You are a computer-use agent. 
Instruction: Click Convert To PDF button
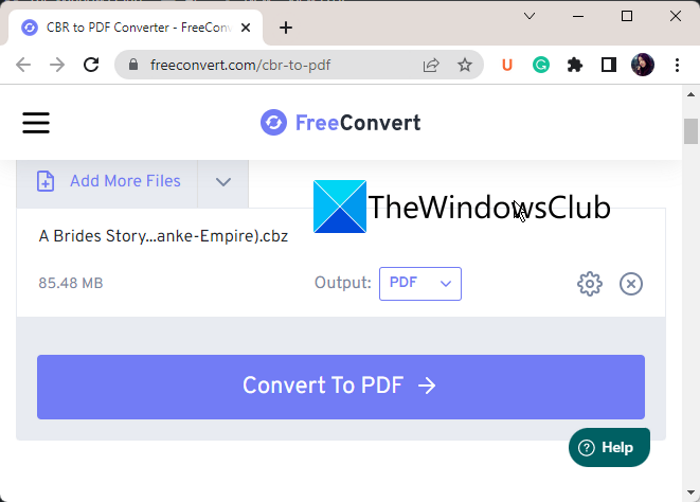341,387
